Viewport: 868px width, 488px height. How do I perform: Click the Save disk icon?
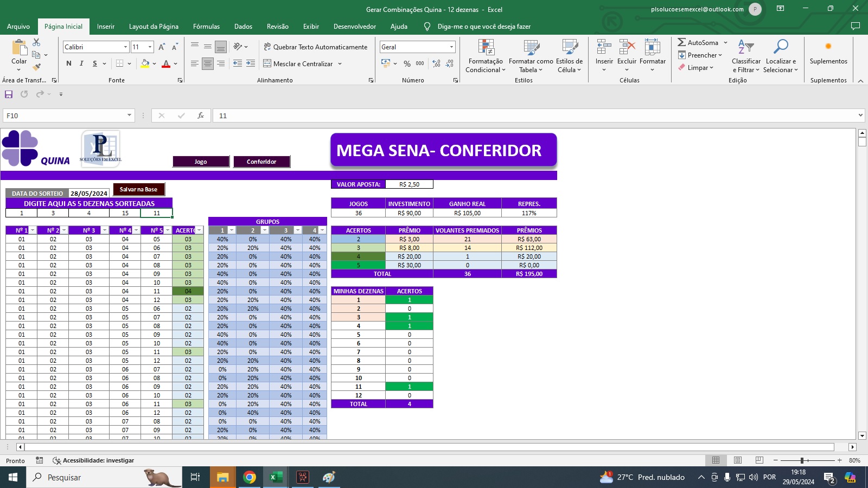pos(9,94)
